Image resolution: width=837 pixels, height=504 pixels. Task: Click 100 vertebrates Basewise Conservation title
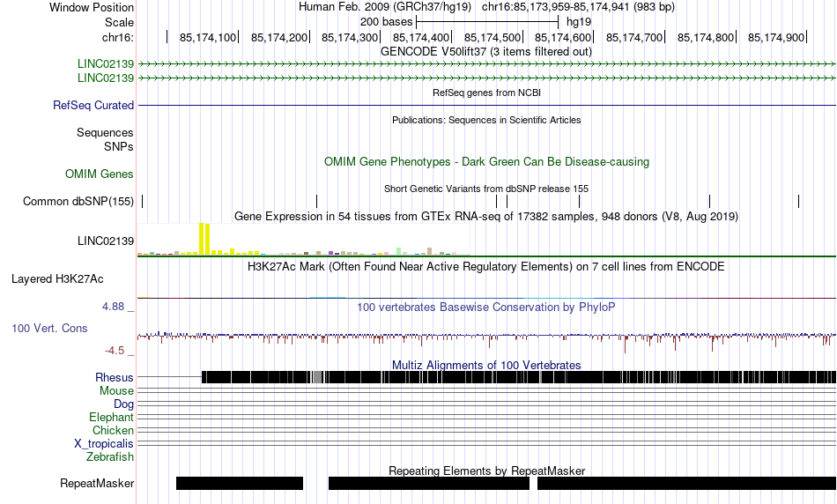point(486,307)
